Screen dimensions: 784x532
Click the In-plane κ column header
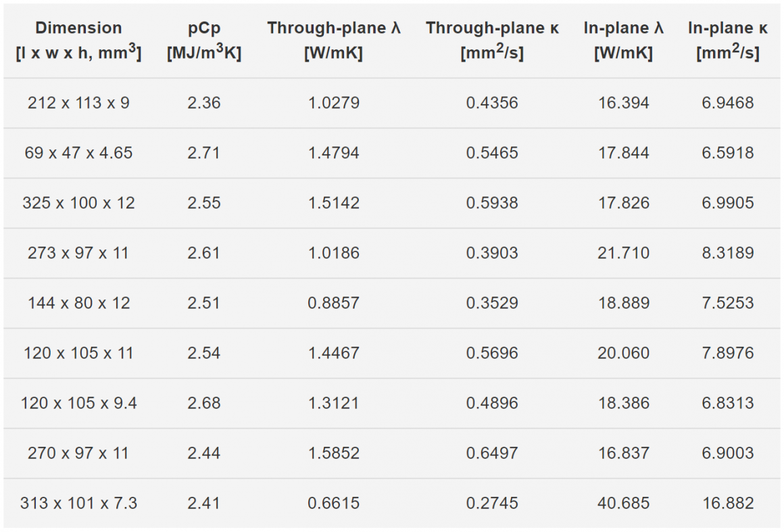[727, 40]
